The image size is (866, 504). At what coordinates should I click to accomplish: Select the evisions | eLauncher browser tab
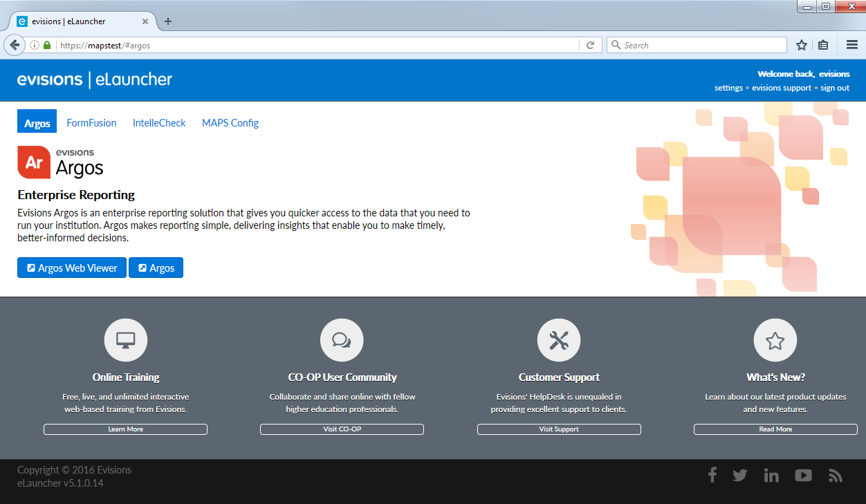click(x=82, y=21)
